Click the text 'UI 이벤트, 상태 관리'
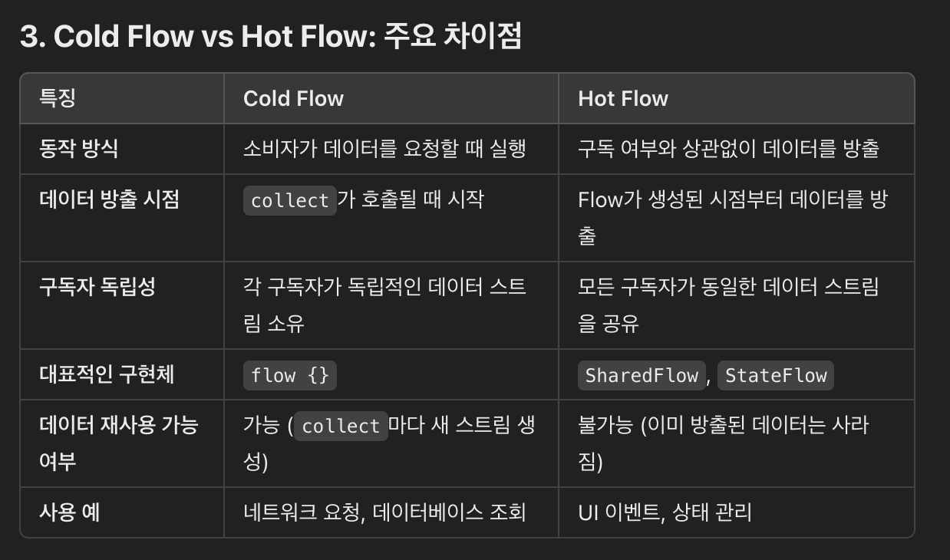 point(665,512)
